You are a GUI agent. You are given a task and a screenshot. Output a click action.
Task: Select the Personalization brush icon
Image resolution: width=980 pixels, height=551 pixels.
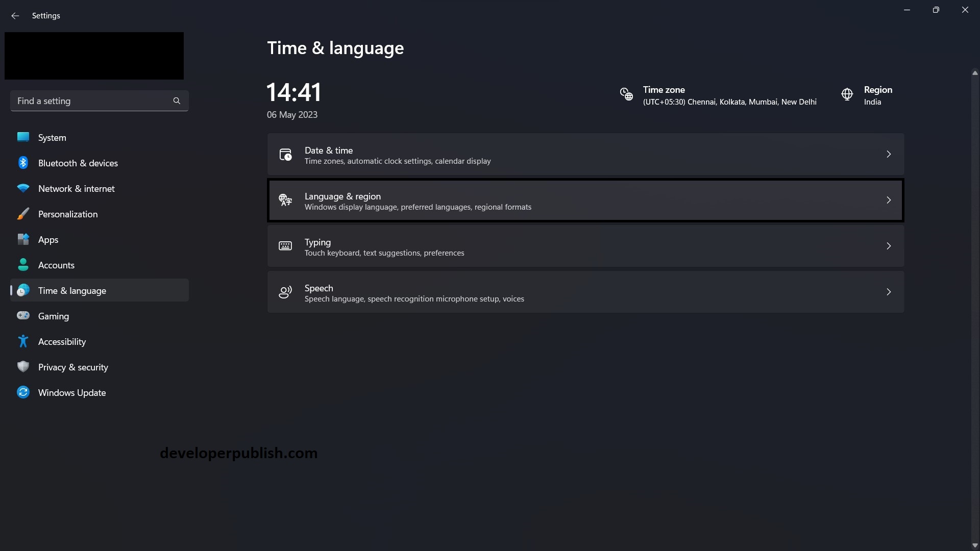click(23, 213)
